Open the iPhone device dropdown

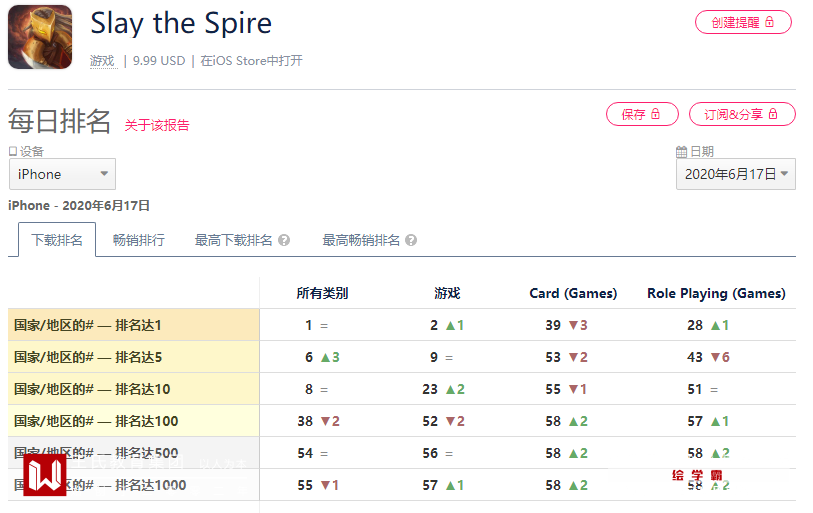tap(62, 174)
